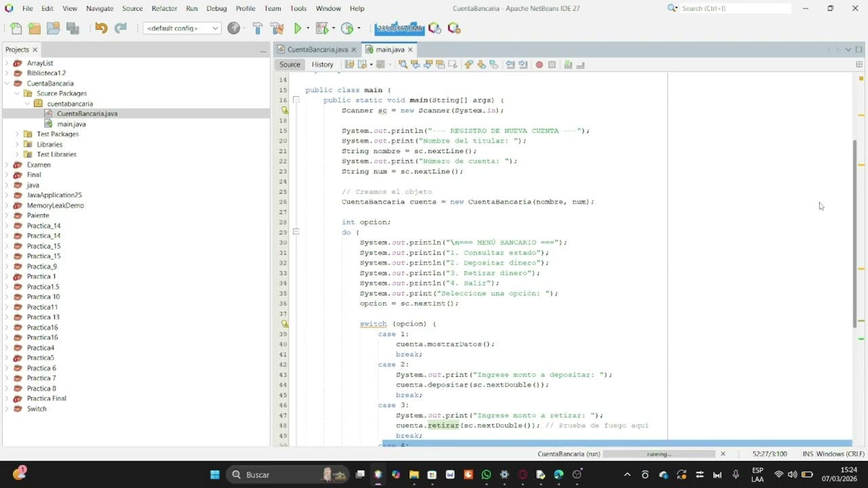Click the Stop Macro Recording square icon
The height and width of the screenshot is (488, 868).
552,64
